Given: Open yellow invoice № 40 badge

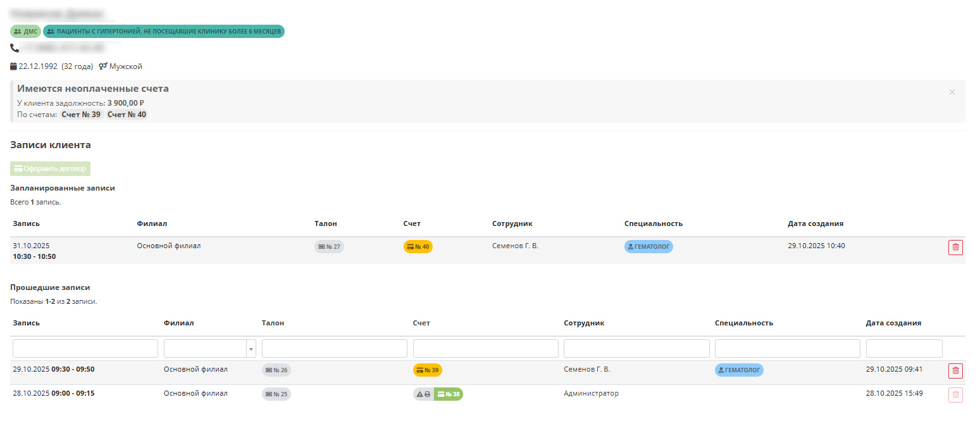Looking at the screenshot, I should click(418, 247).
